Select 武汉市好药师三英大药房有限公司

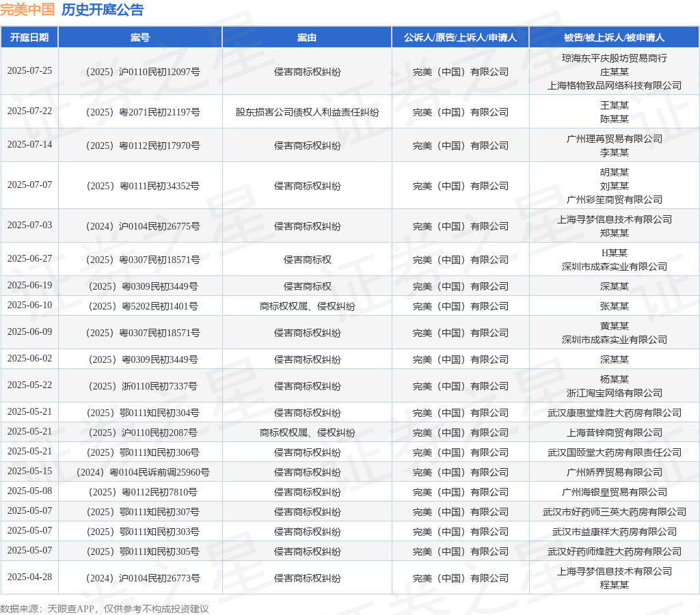(x=615, y=512)
